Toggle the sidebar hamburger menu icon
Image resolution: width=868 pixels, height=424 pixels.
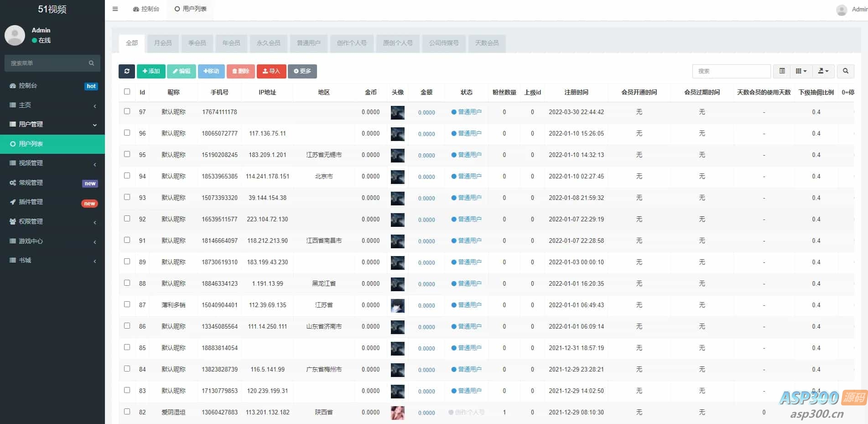pos(115,9)
